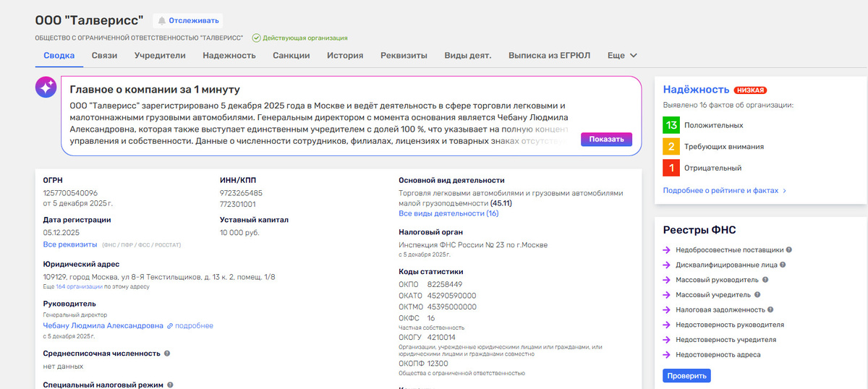Screen dimensions: 868x389
Task: Select the OKATO code 45290590000
Action: (x=452, y=296)
